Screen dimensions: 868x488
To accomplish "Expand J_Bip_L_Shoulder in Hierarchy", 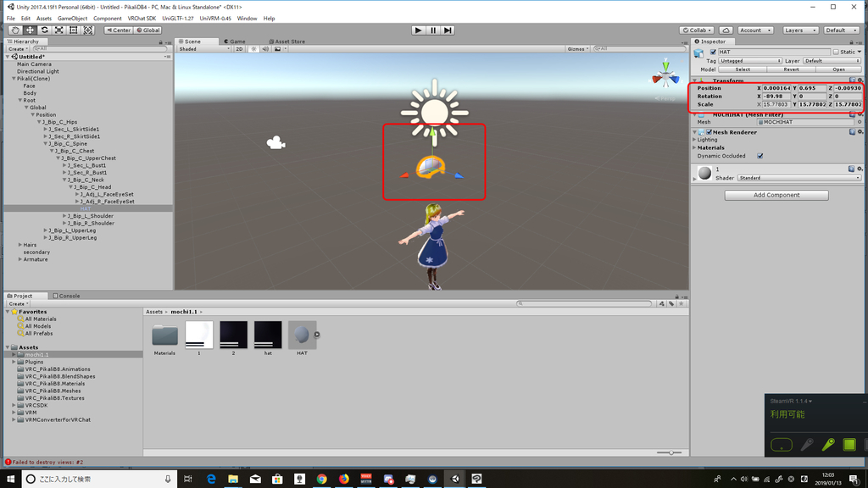I will coord(64,216).
